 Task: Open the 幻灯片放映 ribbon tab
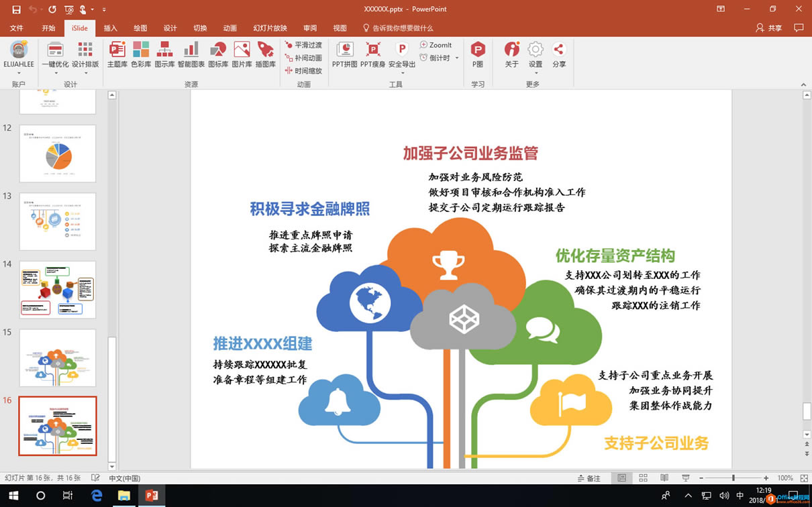(270, 28)
